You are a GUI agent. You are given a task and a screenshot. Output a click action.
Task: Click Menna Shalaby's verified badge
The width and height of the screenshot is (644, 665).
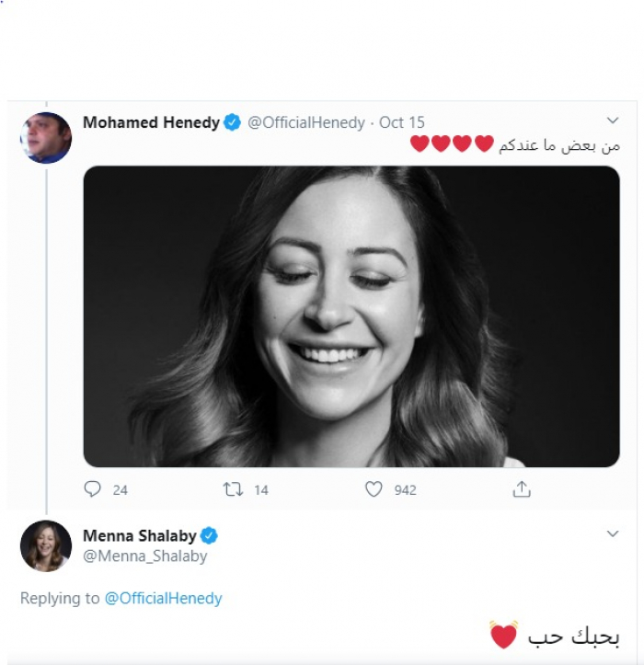tap(210, 536)
